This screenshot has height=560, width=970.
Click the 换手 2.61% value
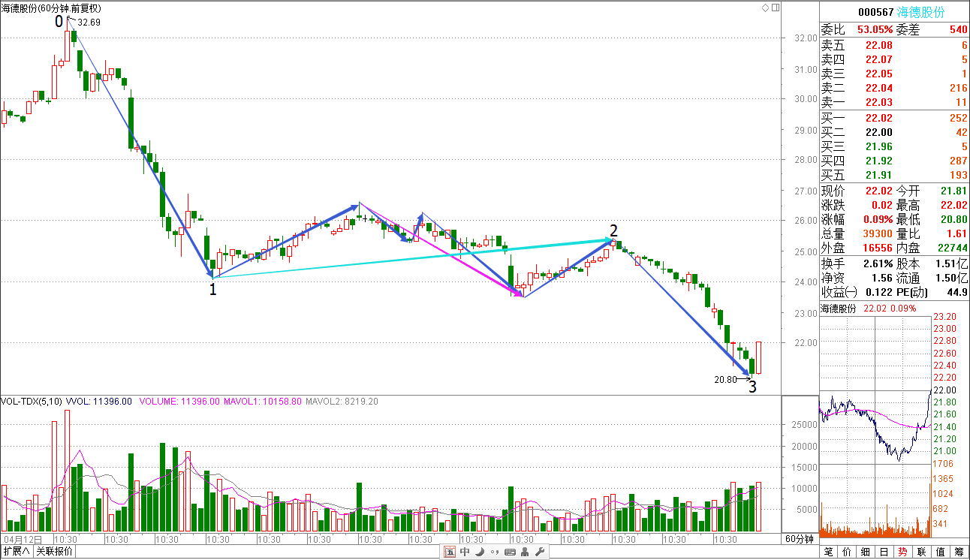[x=878, y=263]
